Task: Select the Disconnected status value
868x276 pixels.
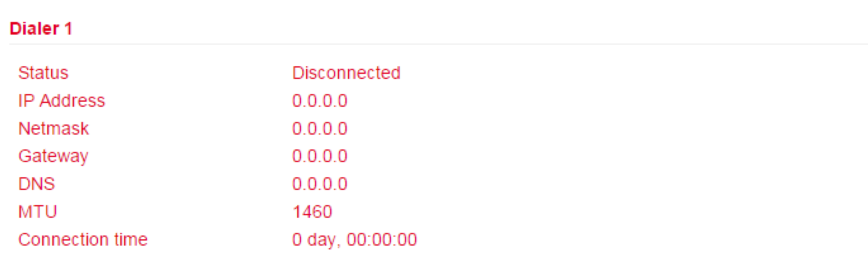Action: (346, 73)
